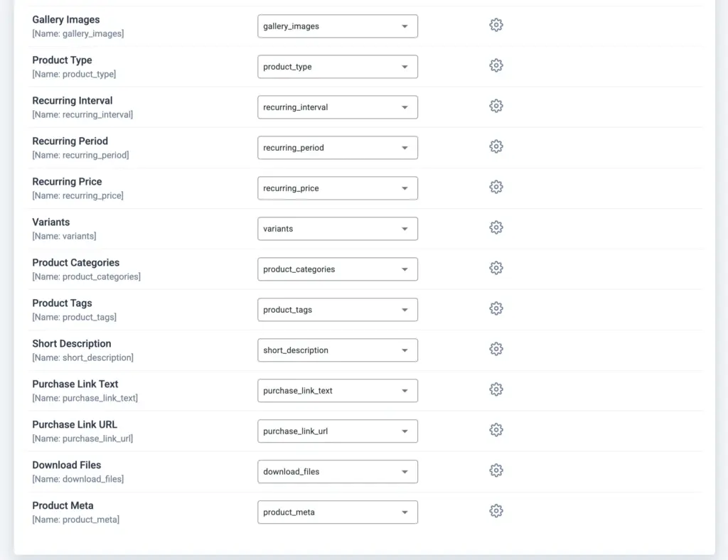Open settings gear for Purchase Link URL field
Screen dimensions: 728x560
[496, 430]
